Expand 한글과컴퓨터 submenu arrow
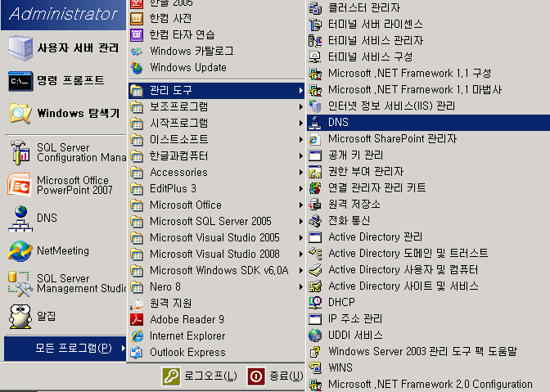 pyautogui.click(x=300, y=155)
